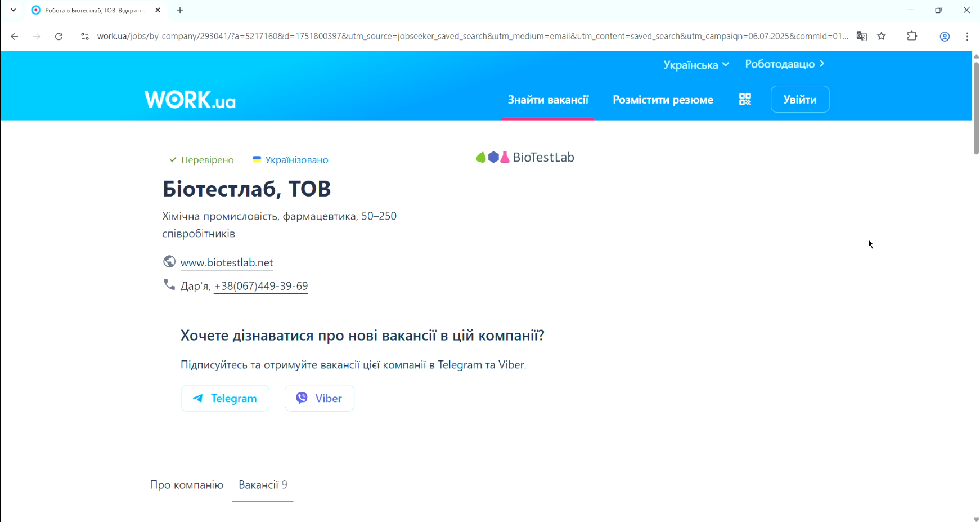Switch to Вакансії 9 tab
This screenshot has width=980, height=522.
click(263, 485)
